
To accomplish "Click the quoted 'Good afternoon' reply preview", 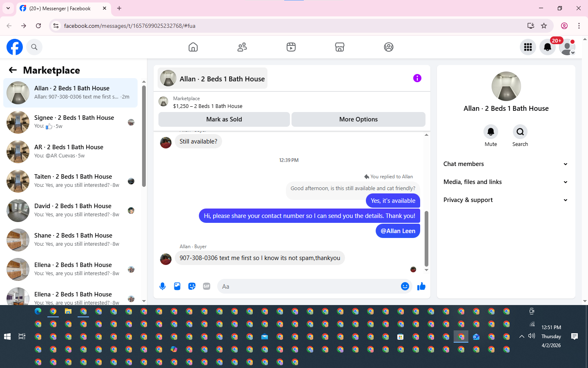I will click(353, 188).
